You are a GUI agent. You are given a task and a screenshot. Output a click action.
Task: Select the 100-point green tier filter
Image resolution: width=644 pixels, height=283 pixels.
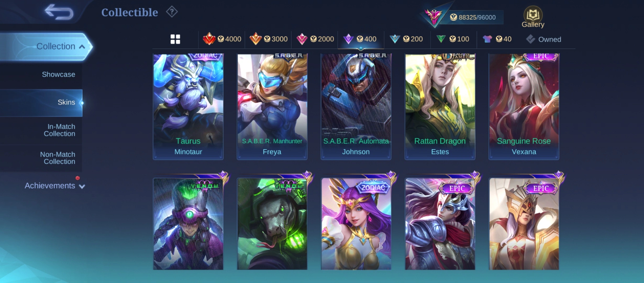pos(453,39)
